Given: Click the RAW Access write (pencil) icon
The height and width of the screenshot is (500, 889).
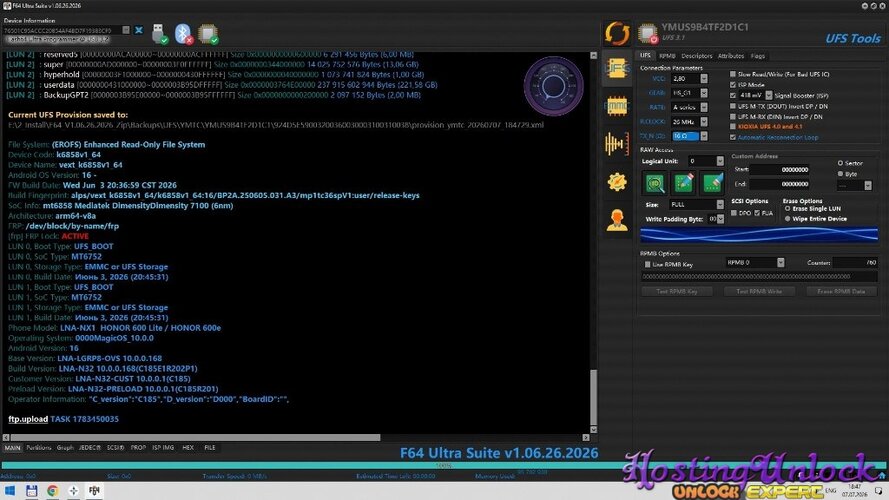Looking at the screenshot, I should pos(684,183).
